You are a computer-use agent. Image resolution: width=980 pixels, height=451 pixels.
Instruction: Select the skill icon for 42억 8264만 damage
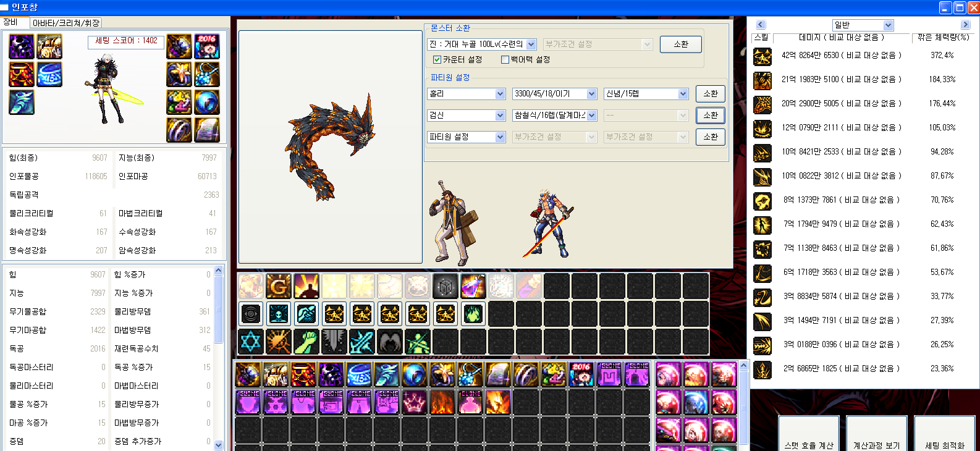coord(762,57)
